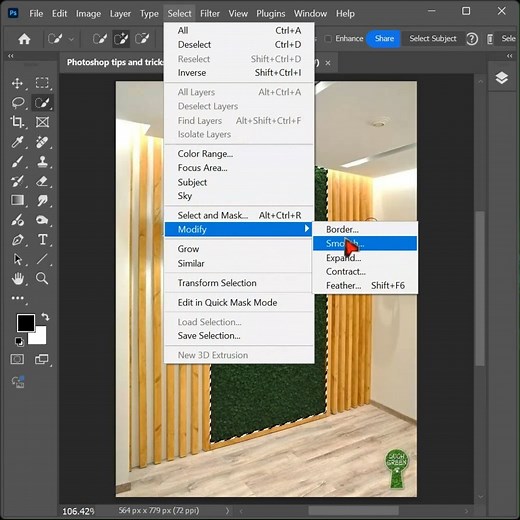Select the Crop tool

pos(17,122)
